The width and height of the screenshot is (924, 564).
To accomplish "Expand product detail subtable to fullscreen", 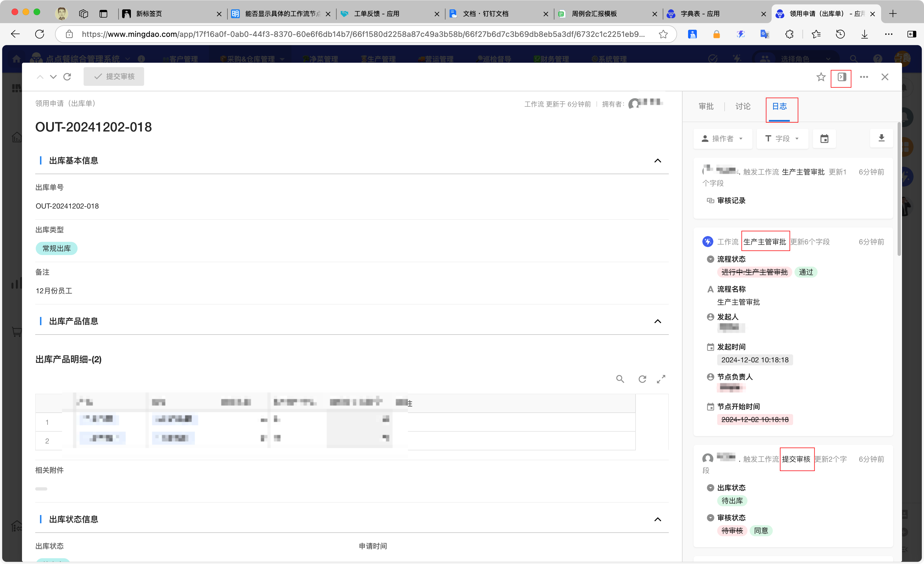I will click(x=661, y=379).
